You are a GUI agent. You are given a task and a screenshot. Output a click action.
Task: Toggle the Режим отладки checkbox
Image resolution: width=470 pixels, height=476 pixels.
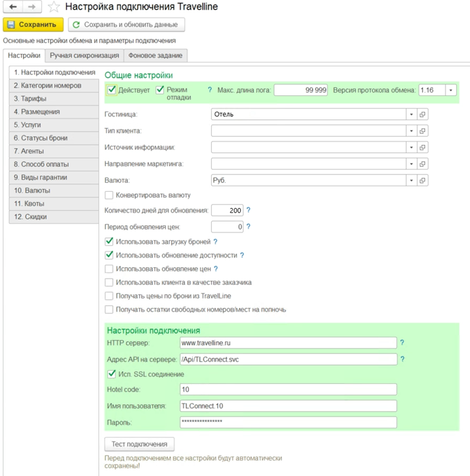(160, 90)
